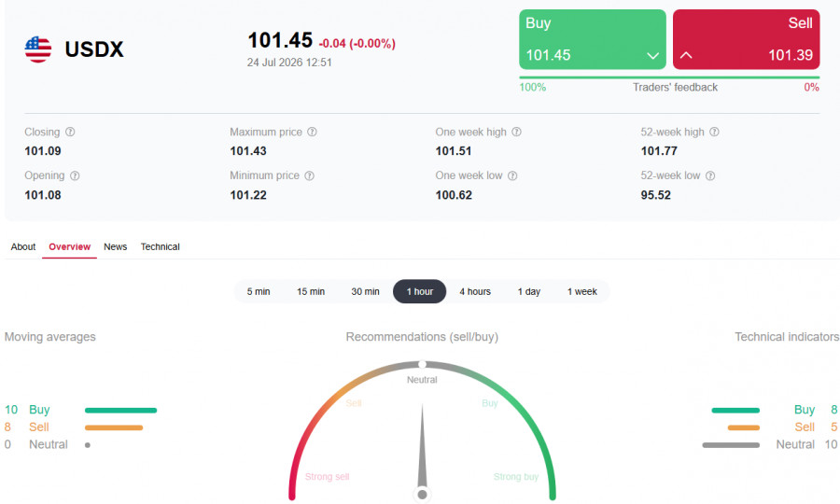Click the 100% traders feedback value

click(533, 88)
